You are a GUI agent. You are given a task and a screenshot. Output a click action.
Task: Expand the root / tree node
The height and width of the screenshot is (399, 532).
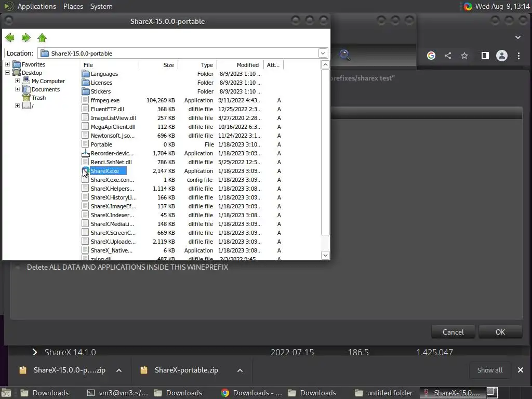point(17,106)
